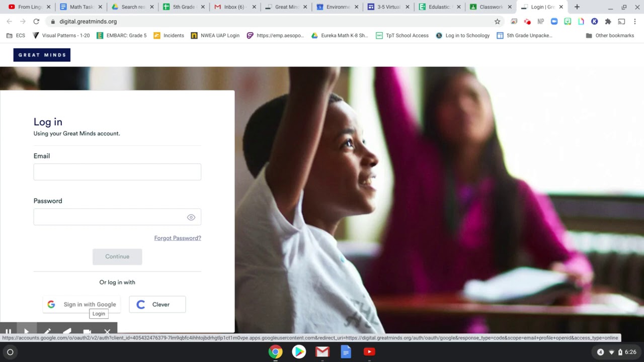Open Play Store from the shelf
The width and height of the screenshot is (644, 362).
(x=299, y=352)
